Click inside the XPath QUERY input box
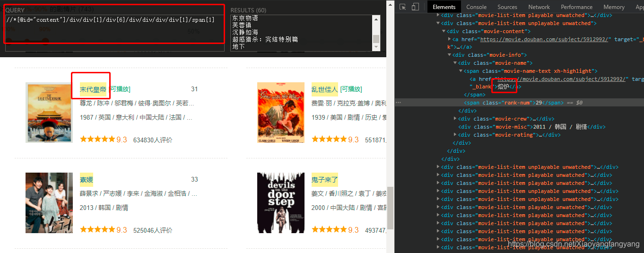This screenshot has width=644, height=253. click(114, 33)
